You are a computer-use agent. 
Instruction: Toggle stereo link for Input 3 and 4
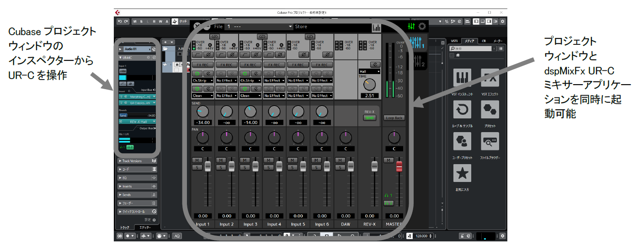[262, 36]
